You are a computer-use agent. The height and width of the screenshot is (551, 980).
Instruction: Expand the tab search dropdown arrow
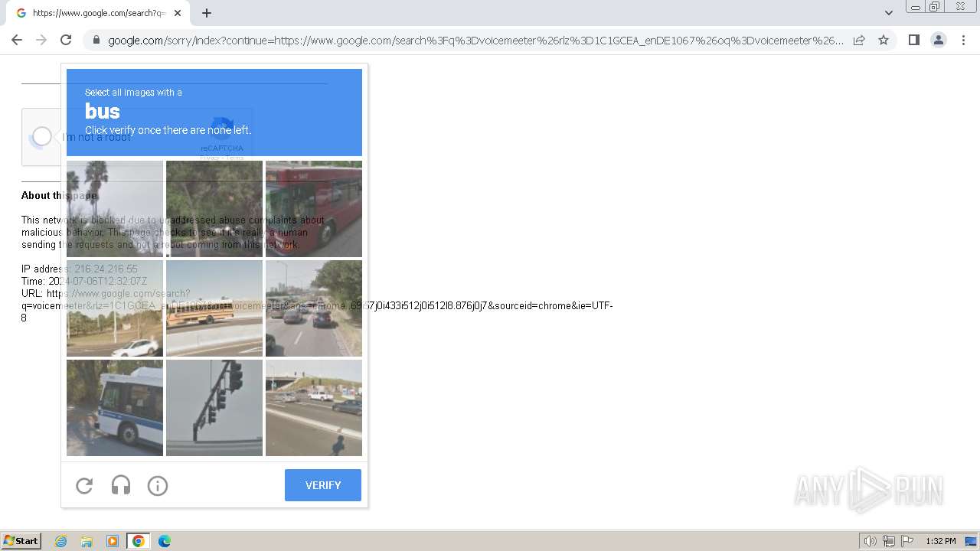click(x=888, y=13)
